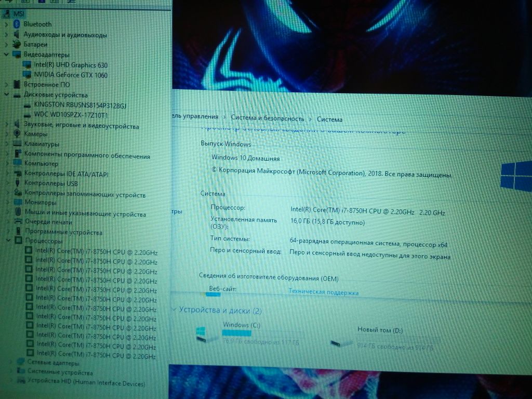
Task: Select Компоненты программного обеспечения tree row
Action: click(87, 155)
